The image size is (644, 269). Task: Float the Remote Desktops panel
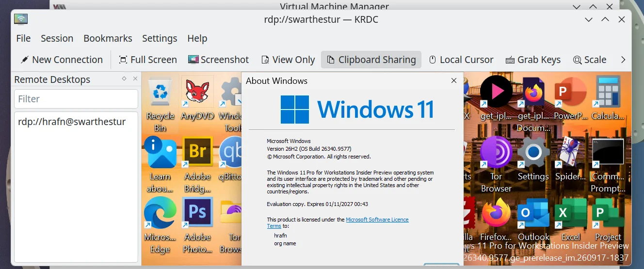[x=124, y=79]
